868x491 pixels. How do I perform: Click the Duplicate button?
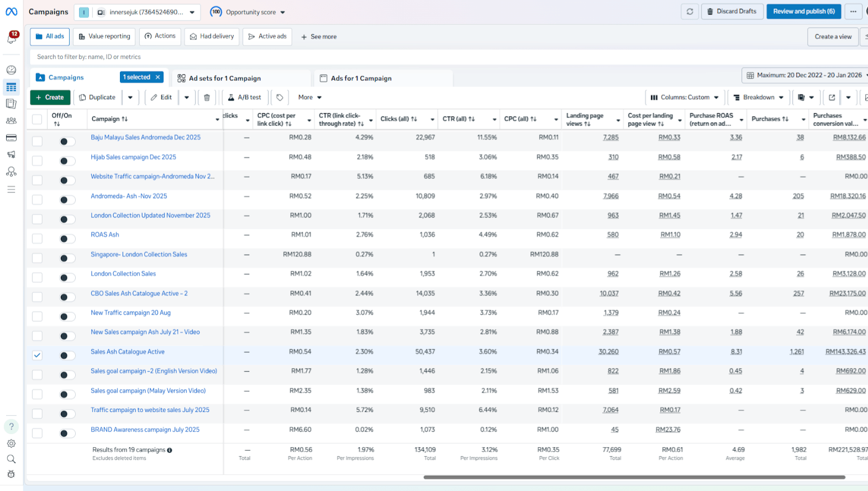point(98,97)
